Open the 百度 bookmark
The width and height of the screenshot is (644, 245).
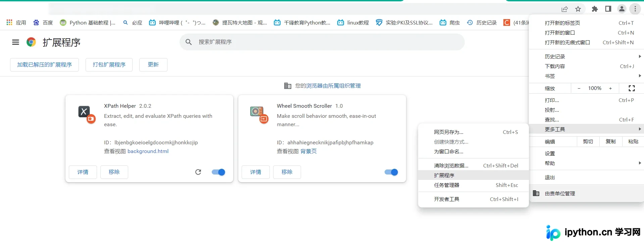pyautogui.click(x=43, y=22)
